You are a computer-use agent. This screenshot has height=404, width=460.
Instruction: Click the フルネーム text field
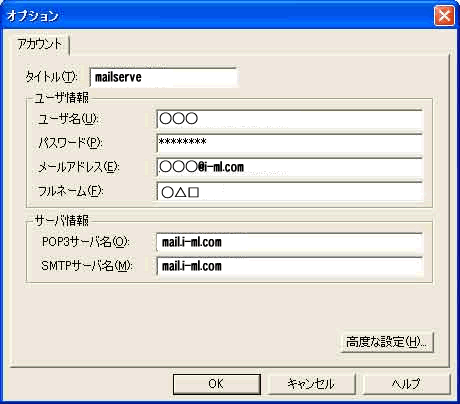[290, 191]
